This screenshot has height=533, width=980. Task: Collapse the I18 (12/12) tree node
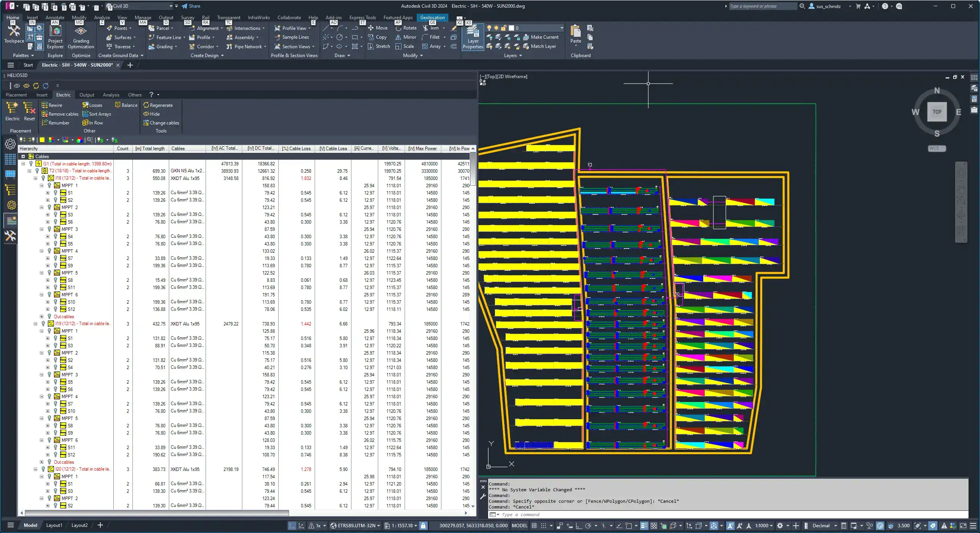[x=36, y=178]
